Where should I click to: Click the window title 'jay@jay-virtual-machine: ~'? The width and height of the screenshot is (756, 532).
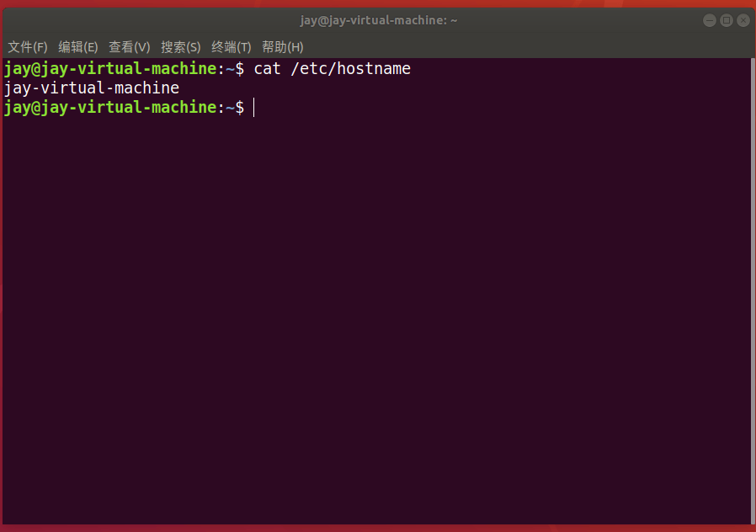[x=379, y=20]
